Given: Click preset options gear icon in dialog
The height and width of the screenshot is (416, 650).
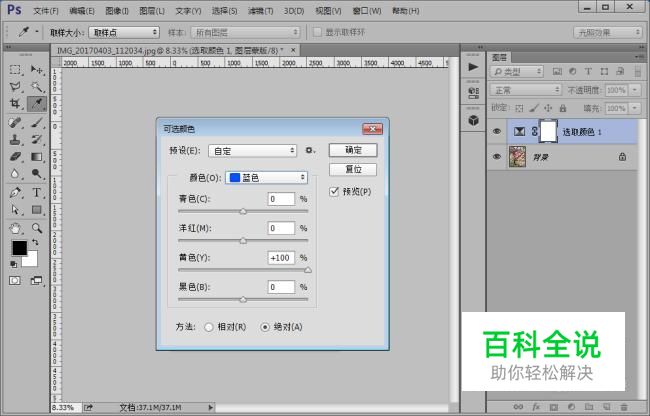Looking at the screenshot, I should point(310,150).
